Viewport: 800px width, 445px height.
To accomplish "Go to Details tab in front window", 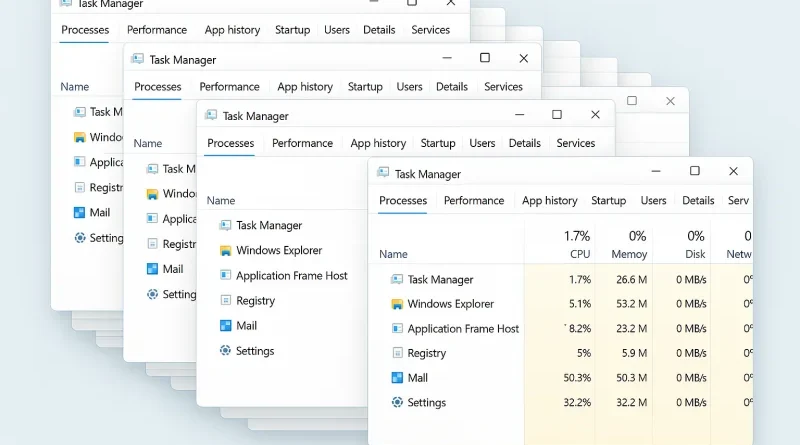I will 698,201.
